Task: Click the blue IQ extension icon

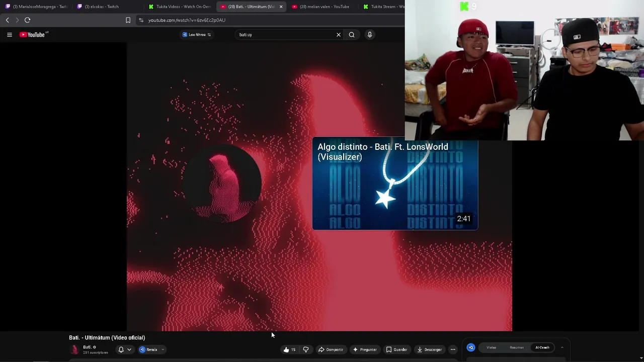Action: (x=471, y=347)
